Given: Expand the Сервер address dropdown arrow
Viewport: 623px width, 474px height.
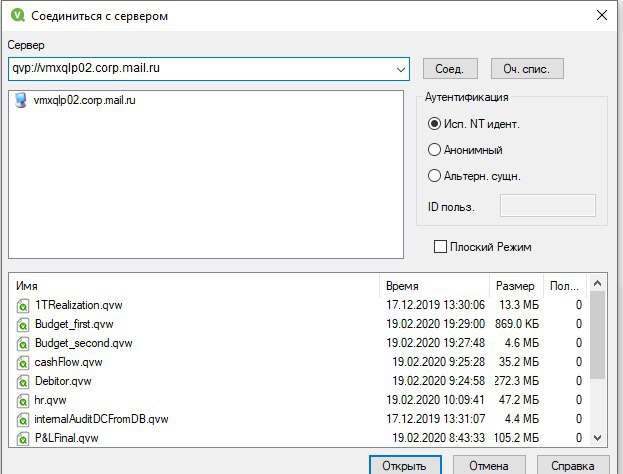Looking at the screenshot, I should (x=400, y=70).
